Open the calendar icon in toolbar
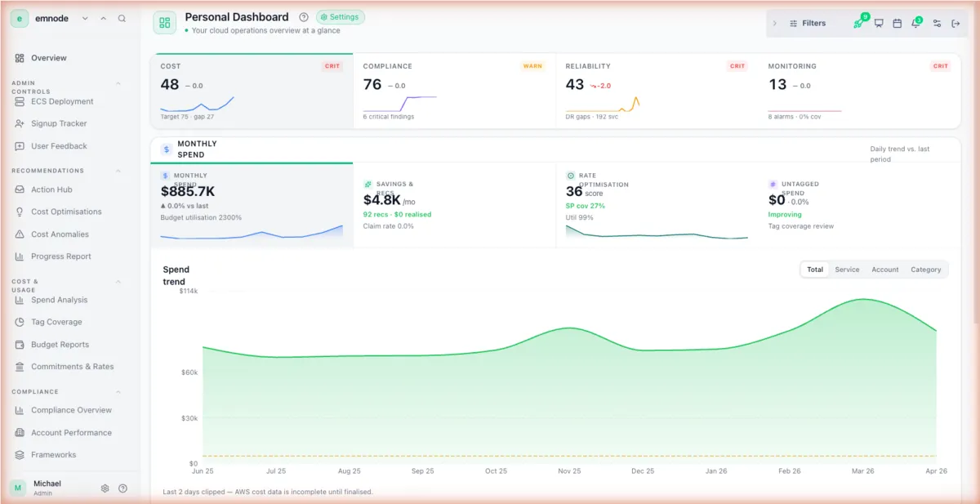Viewport: 980px width, 504px height. pos(897,23)
